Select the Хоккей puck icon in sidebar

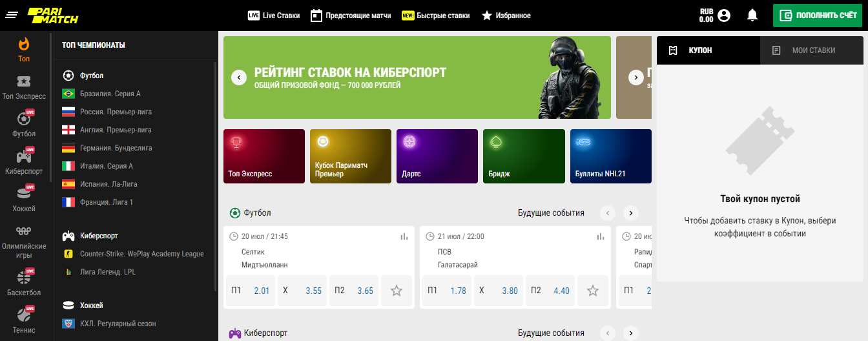(x=24, y=194)
